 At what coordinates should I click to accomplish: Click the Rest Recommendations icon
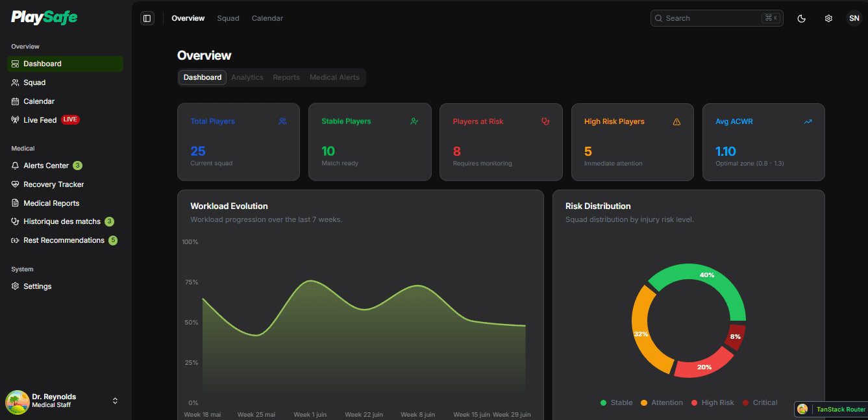(16, 240)
